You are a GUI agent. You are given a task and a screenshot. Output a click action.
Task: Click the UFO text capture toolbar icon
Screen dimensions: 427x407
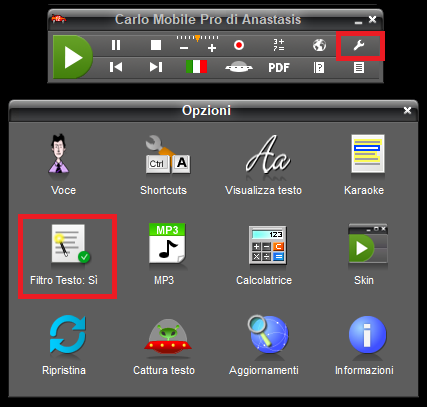pyautogui.click(x=239, y=67)
